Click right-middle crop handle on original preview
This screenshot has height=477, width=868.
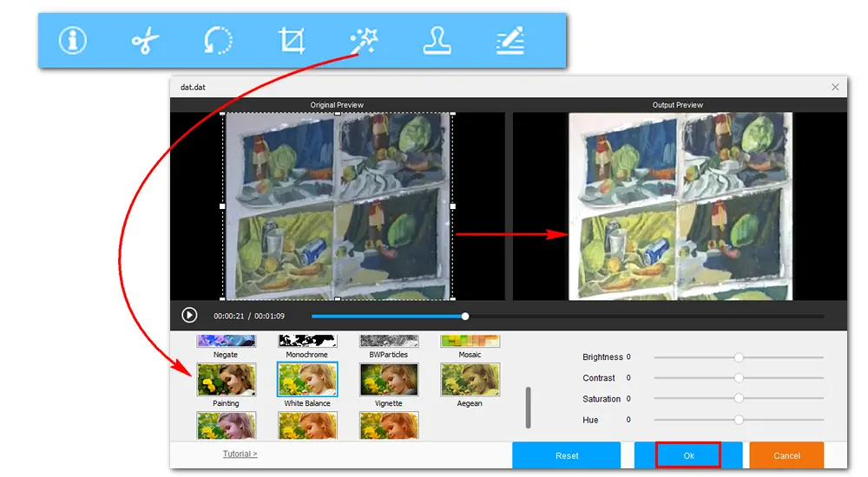point(453,206)
